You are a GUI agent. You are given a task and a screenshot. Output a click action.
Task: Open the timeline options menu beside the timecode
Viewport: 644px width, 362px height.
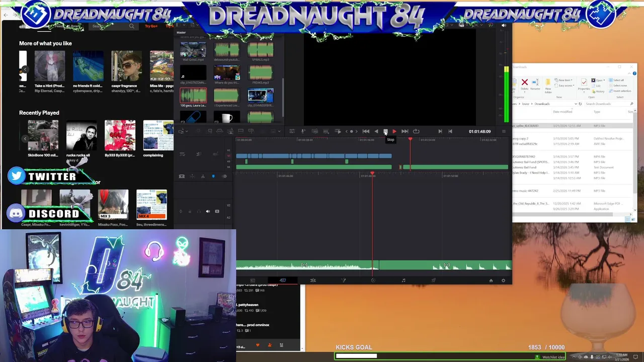pyautogui.click(x=504, y=131)
